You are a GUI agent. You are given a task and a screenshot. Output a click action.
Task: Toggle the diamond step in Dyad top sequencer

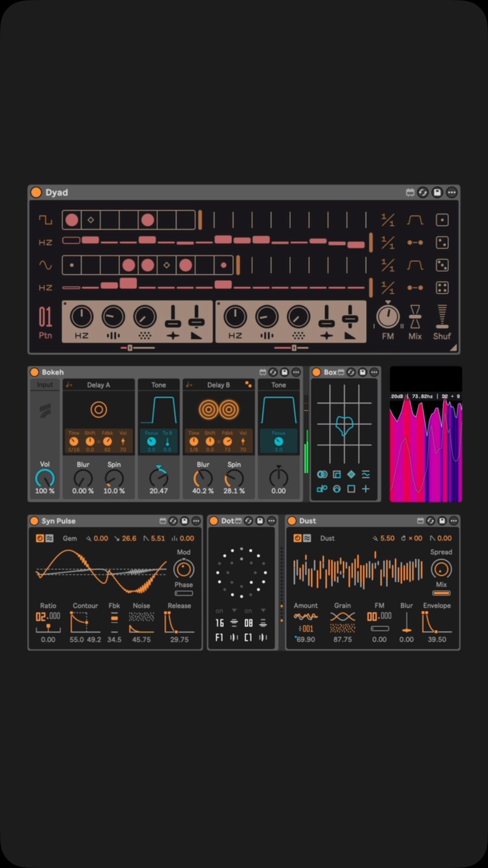pos(91,220)
